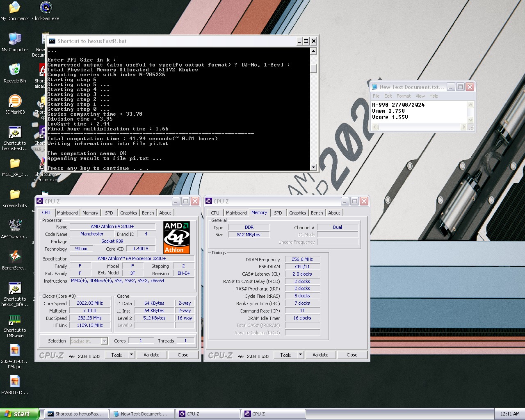This screenshot has width=525, height=420.
Task: Open the Bench tab in left CPU-Z
Action: (148, 213)
